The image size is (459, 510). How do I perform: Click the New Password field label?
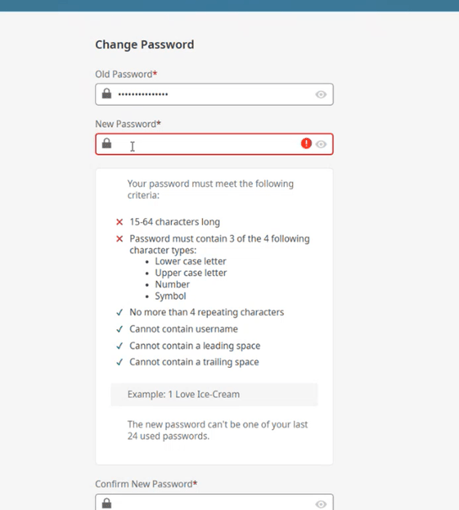128,124
